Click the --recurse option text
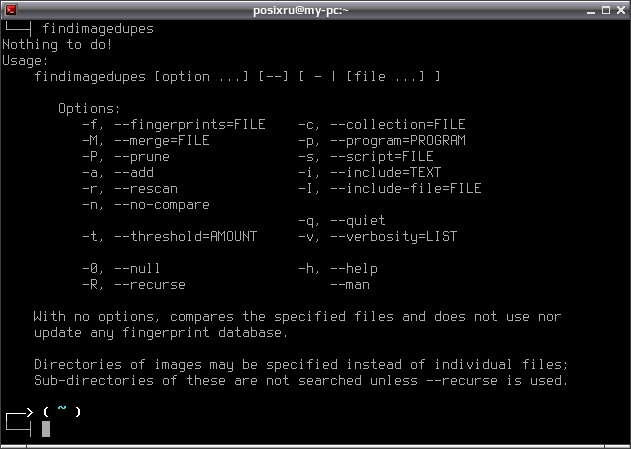 pyautogui.click(x=150, y=284)
